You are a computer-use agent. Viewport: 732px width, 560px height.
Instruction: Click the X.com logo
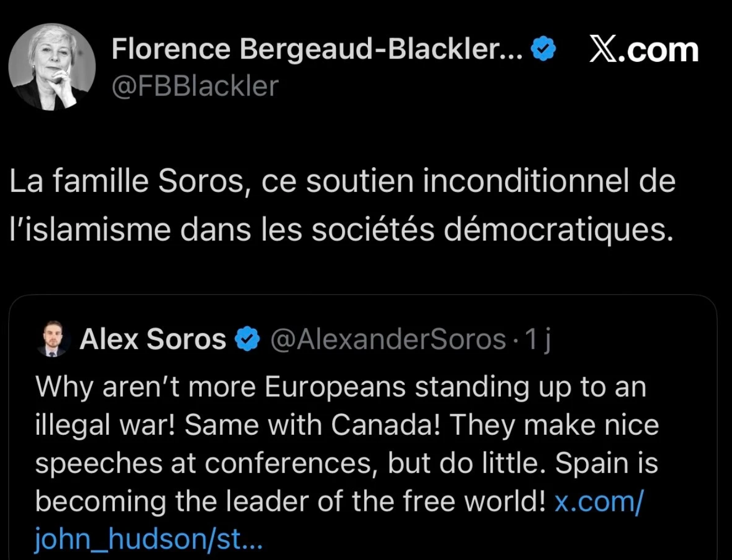[x=644, y=50]
